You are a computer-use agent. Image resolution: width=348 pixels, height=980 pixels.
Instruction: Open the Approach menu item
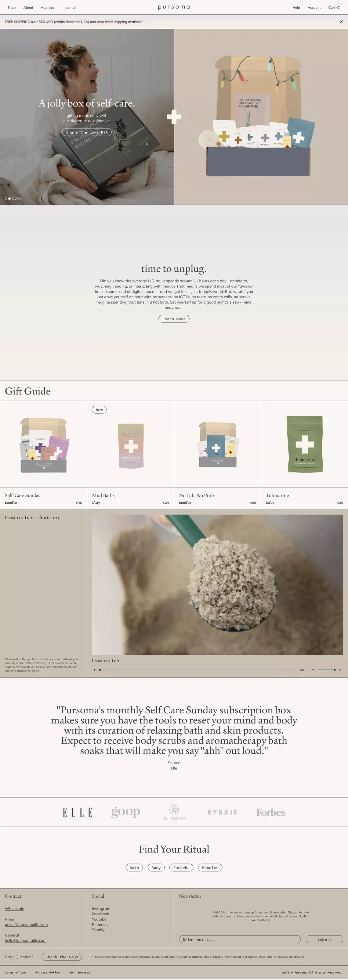[x=48, y=8]
